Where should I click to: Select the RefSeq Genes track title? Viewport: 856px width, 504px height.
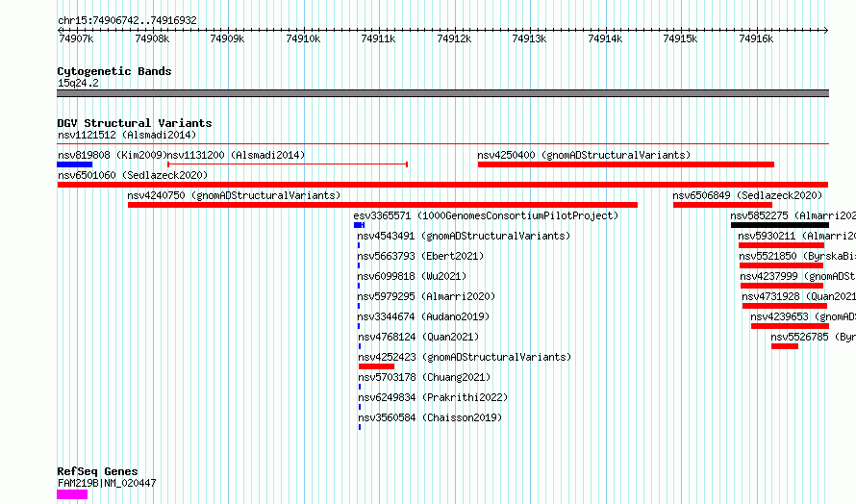coord(97,471)
